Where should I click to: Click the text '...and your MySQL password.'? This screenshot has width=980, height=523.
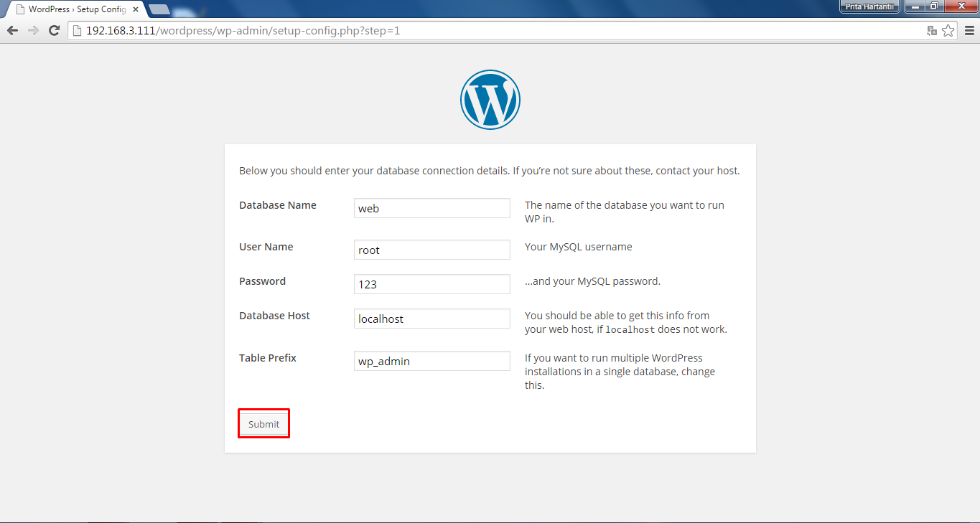click(x=592, y=281)
